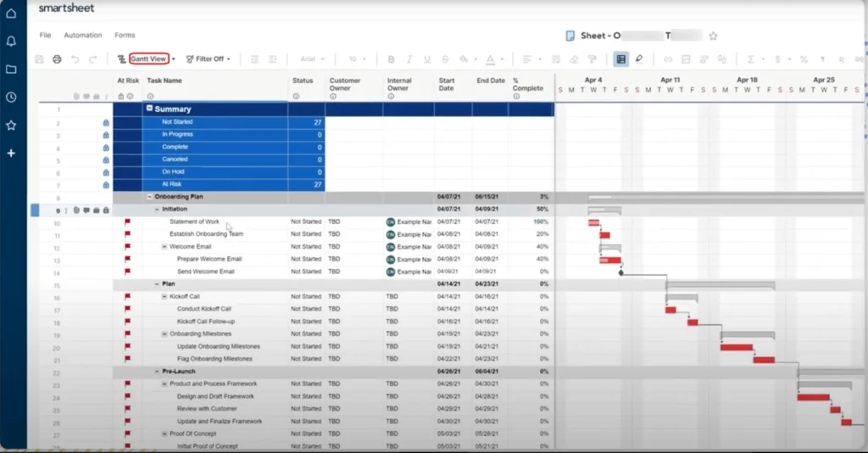Open the Automation menu
868x453 pixels.
[x=83, y=36]
